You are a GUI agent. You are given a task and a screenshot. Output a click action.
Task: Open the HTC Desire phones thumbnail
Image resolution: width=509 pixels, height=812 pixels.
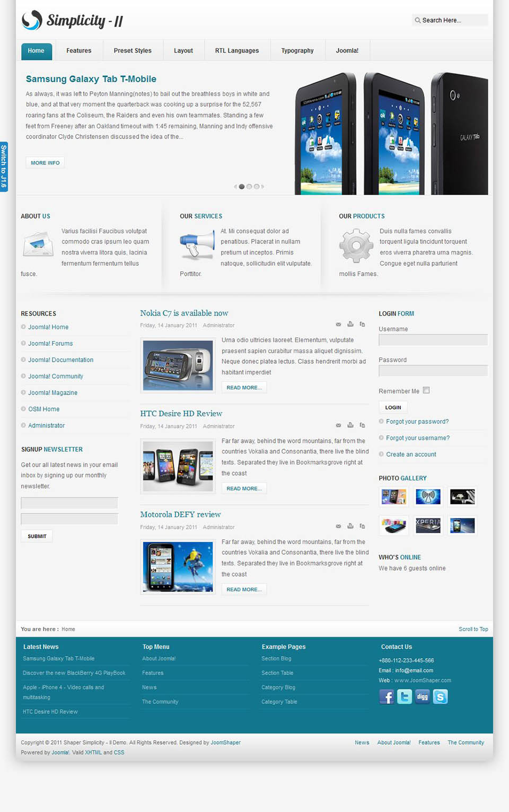(x=178, y=466)
